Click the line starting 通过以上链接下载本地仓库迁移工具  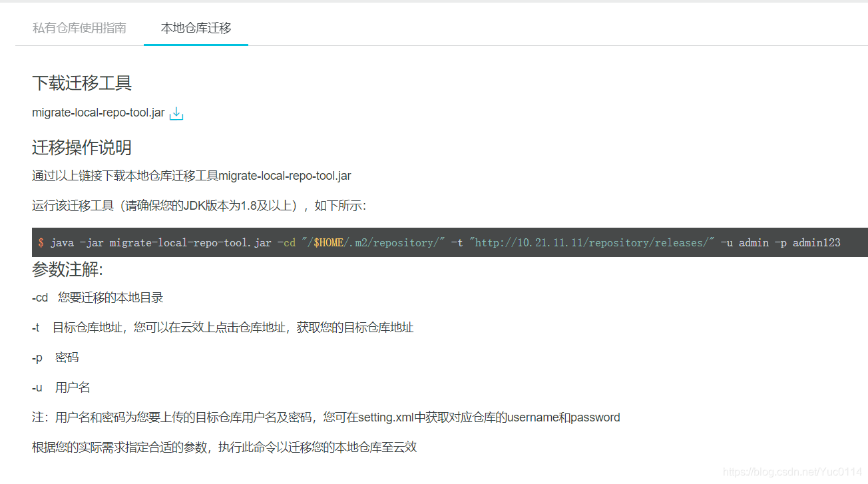point(192,176)
